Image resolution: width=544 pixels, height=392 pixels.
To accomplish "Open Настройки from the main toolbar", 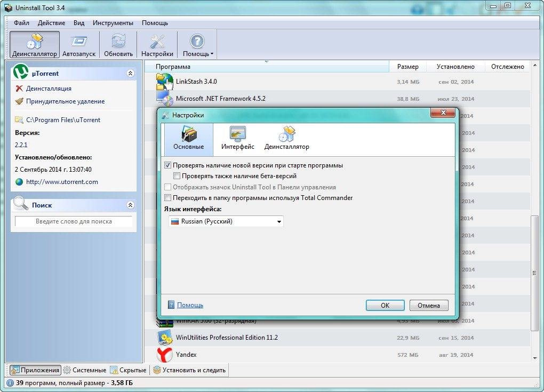I will [157, 45].
